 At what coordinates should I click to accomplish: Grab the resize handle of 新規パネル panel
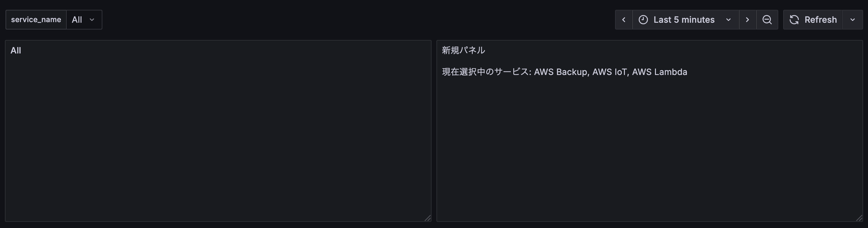(x=859, y=218)
